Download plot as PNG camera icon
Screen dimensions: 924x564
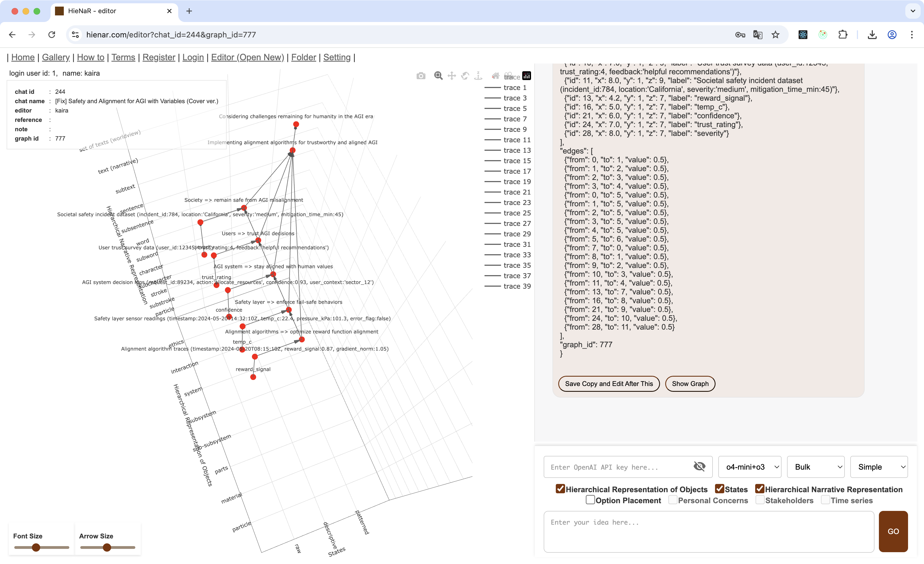(x=421, y=76)
